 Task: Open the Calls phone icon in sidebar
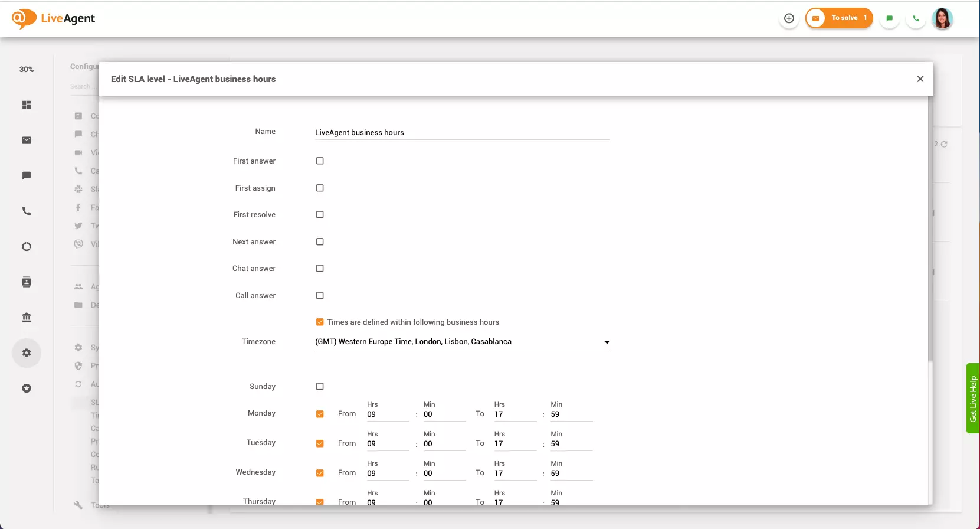(x=27, y=211)
